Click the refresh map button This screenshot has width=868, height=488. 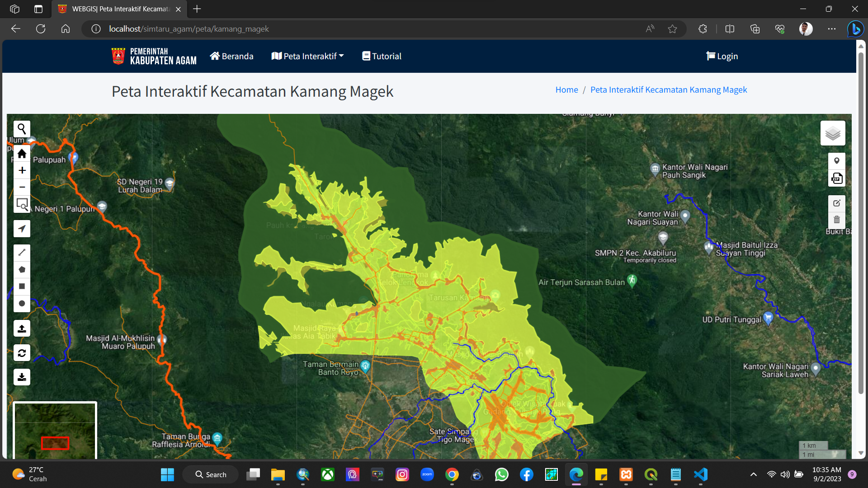click(x=22, y=353)
